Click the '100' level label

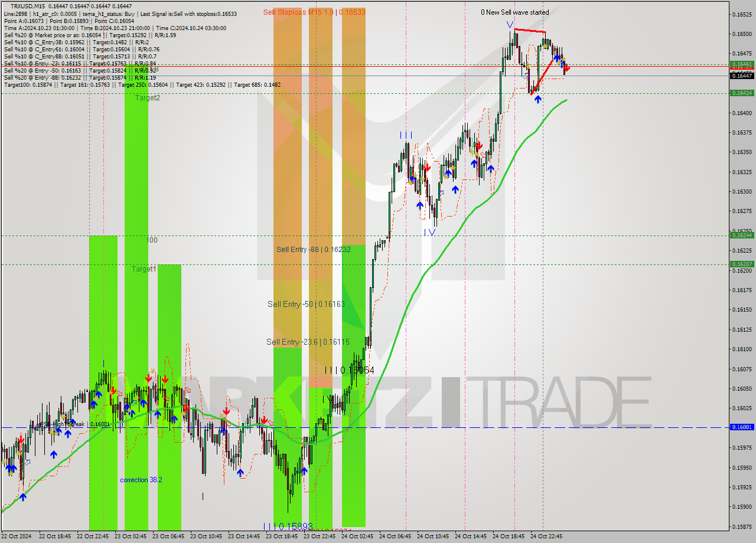pos(152,240)
